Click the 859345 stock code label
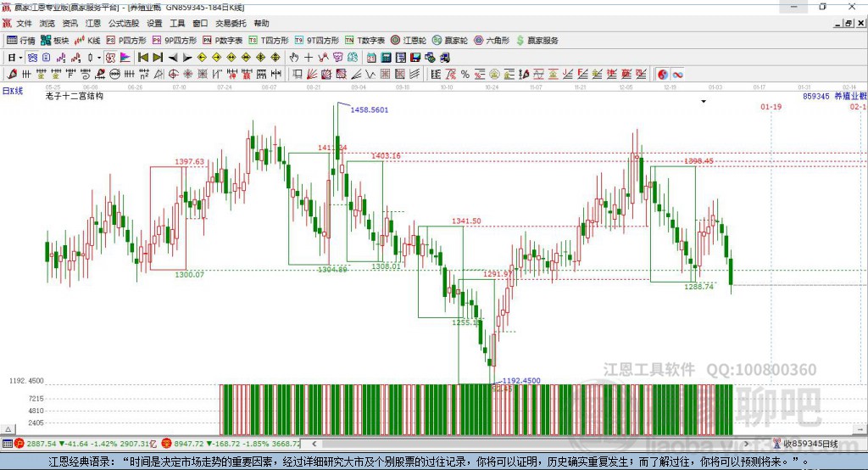The image size is (868, 470). [x=816, y=97]
